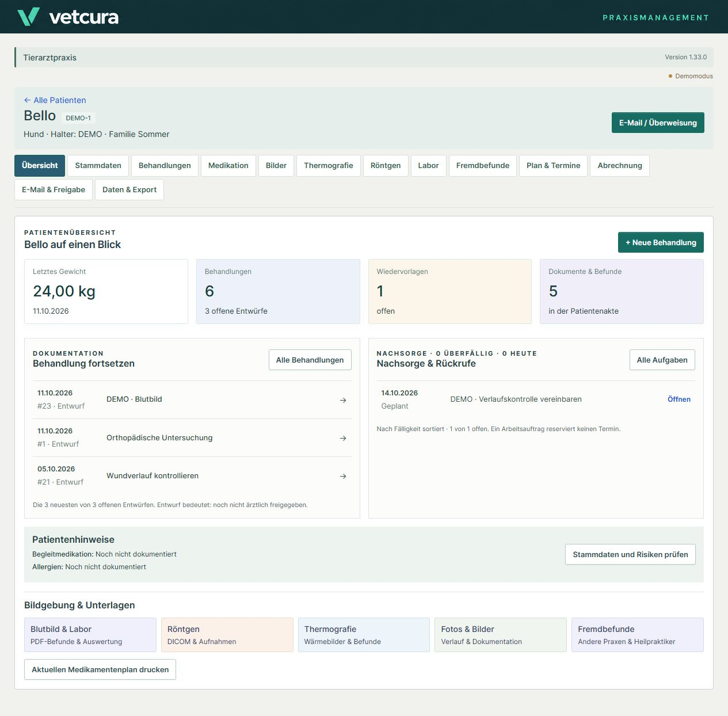The image size is (728, 716).
Task: Select the Orthopädische Untersuchung row text
Action: (159, 438)
